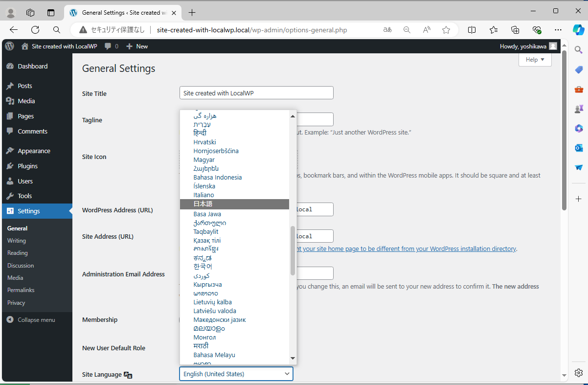The image size is (588, 385).
Task: Choose Italiano from the language list
Action: click(x=204, y=195)
